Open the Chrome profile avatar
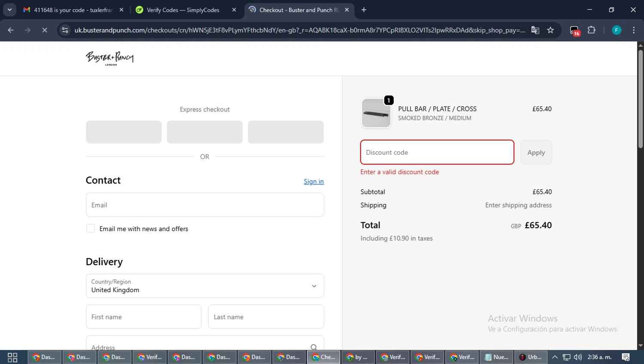Image resolution: width=644 pixels, height=364 pixels. pyautogui.click(x=617, y=30)
